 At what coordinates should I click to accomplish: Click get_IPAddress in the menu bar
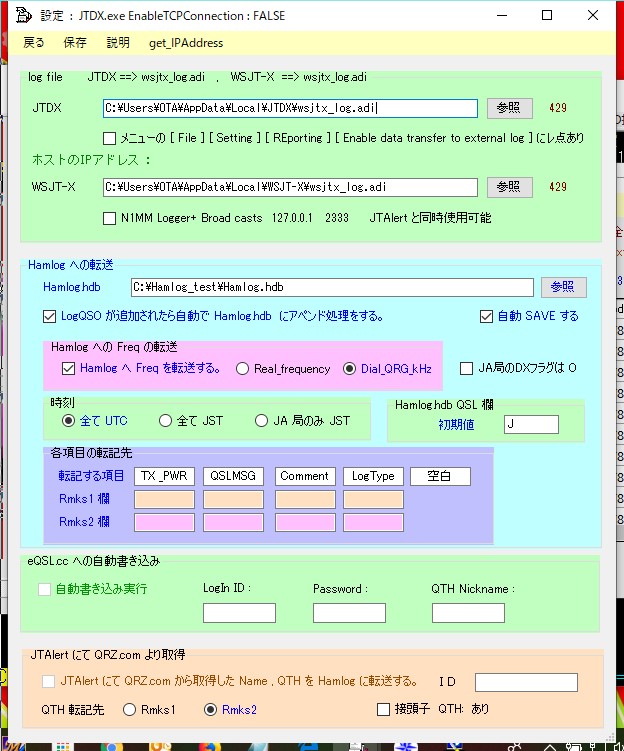coord(186,43)
